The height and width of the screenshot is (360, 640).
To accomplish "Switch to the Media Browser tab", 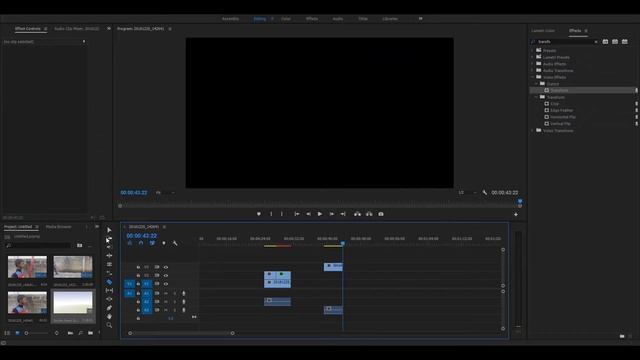I will coord(58,227).
